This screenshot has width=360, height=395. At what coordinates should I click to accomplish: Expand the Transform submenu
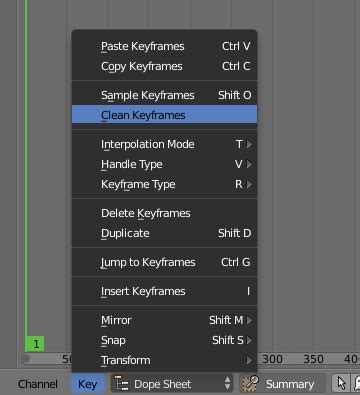click(164, 360)
